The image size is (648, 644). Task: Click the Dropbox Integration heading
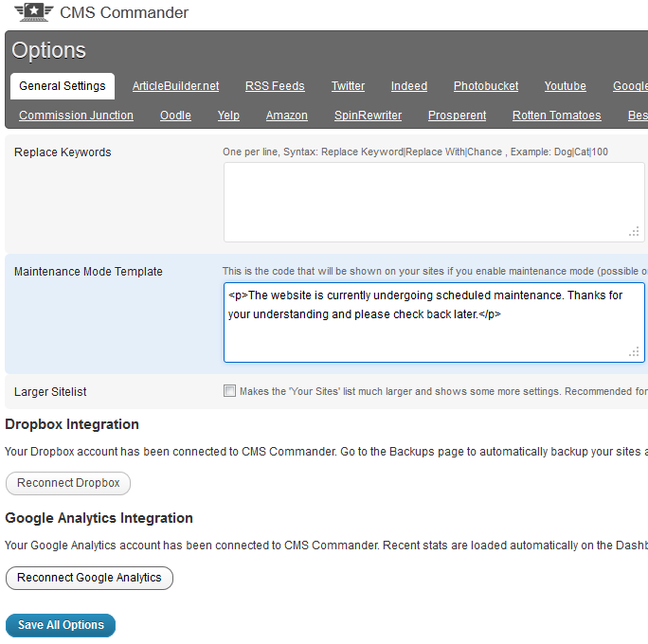click(x=72, y=424)
